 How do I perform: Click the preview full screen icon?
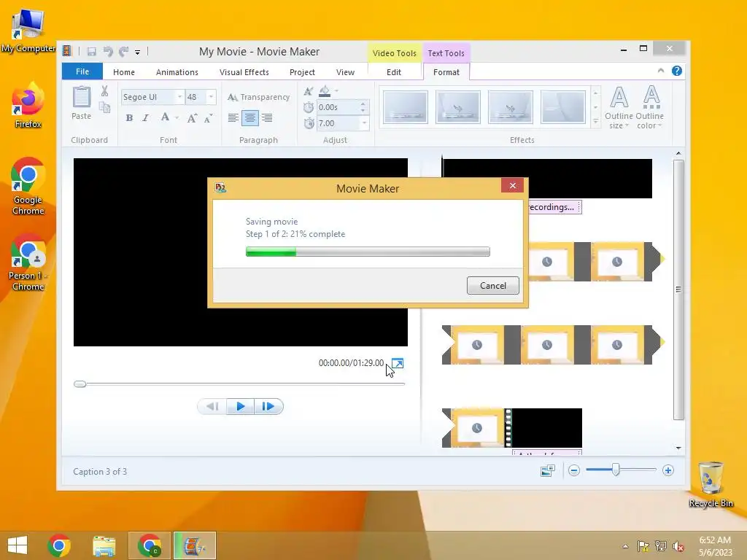[398, 363]
